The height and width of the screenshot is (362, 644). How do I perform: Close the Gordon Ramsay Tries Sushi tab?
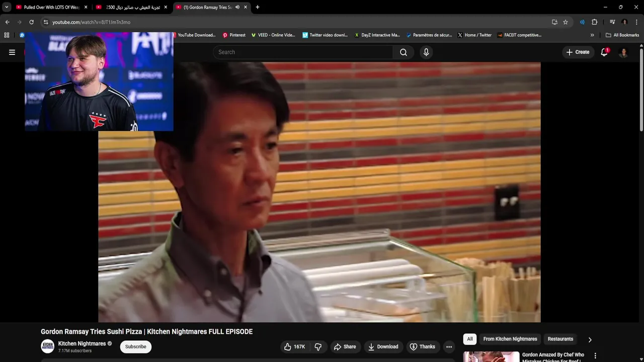click(x=246, y=7)
